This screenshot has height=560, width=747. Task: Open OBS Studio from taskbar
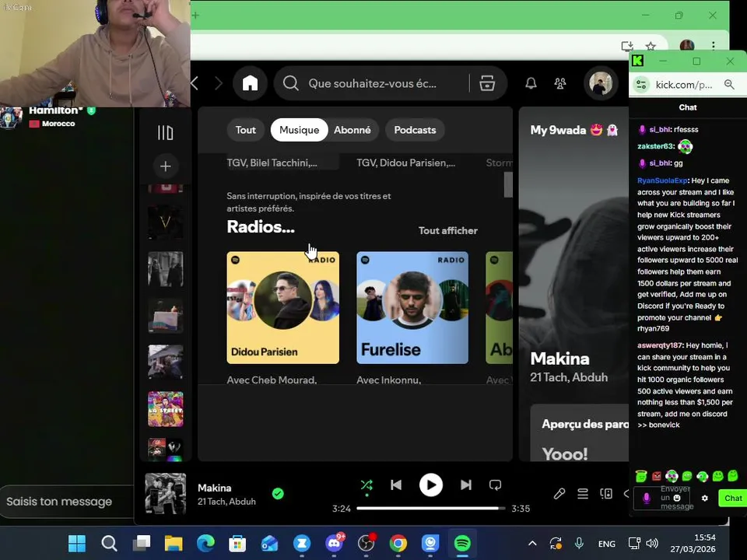tap(366, 544)
